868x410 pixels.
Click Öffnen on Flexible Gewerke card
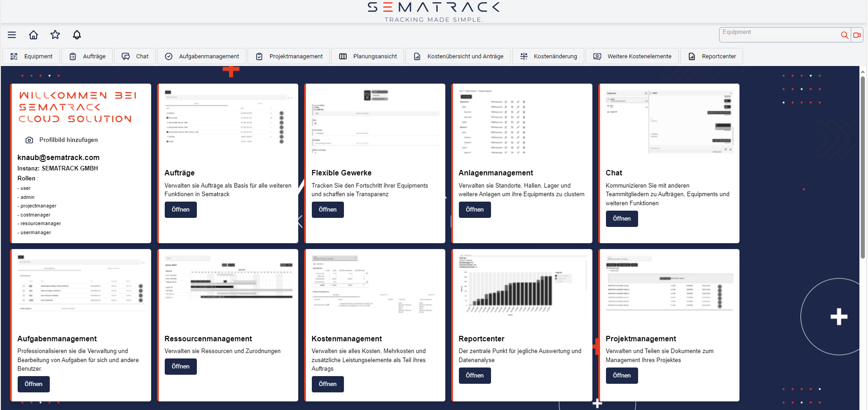[x=328, y=210]
